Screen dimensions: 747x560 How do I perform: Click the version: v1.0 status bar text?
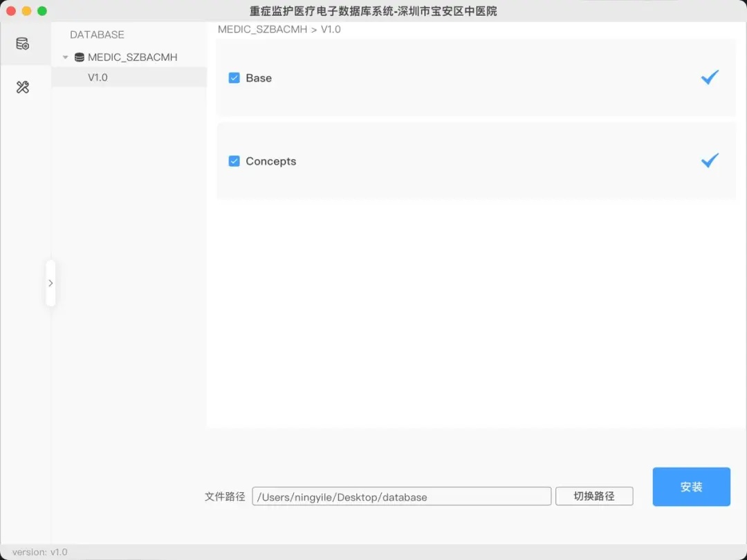40,552
